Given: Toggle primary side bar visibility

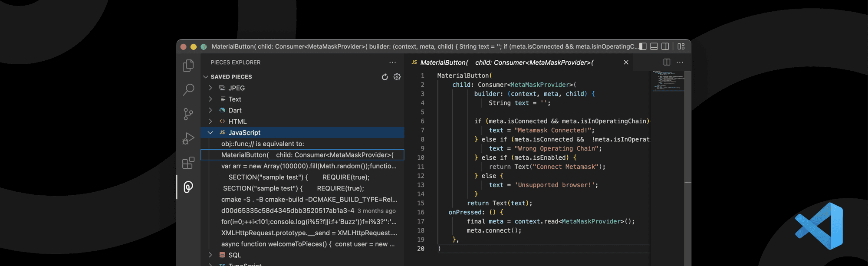Looking at the screenshot, I should pyautogui.click(x=643, y=46).
